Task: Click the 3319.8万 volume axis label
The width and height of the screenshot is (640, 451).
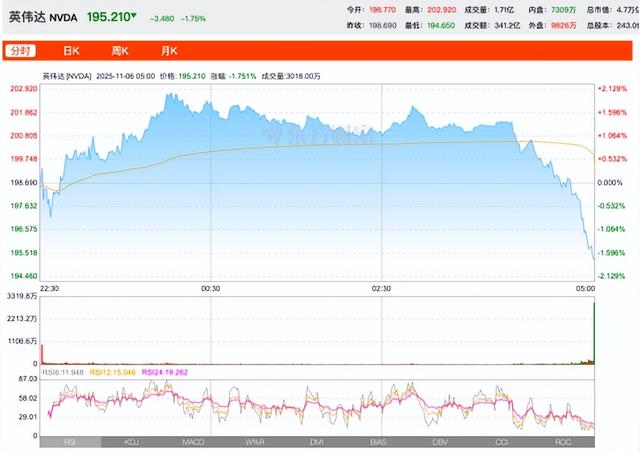Action: point(22,296)
